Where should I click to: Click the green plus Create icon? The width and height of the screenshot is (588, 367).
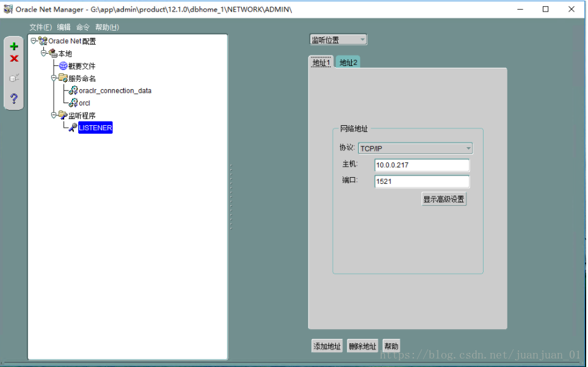[x=14, y=46]
